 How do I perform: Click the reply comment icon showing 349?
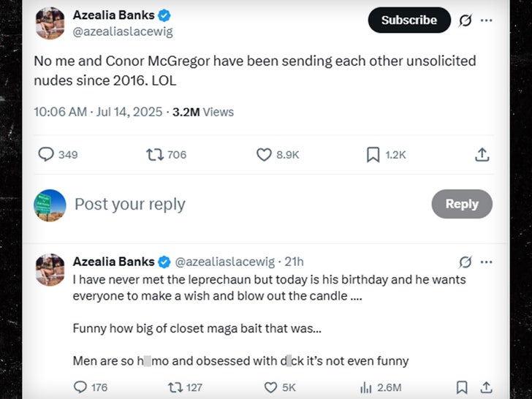click(x=46, y=154)
